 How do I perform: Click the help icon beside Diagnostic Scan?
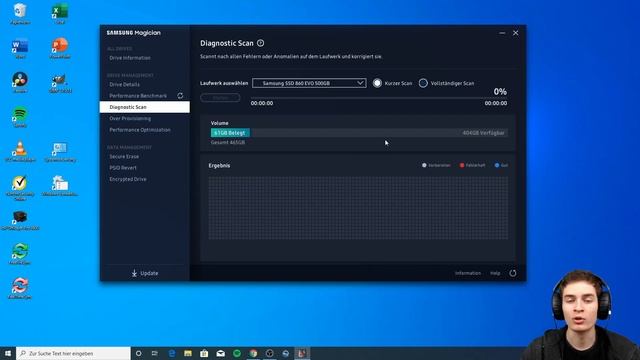260,43
